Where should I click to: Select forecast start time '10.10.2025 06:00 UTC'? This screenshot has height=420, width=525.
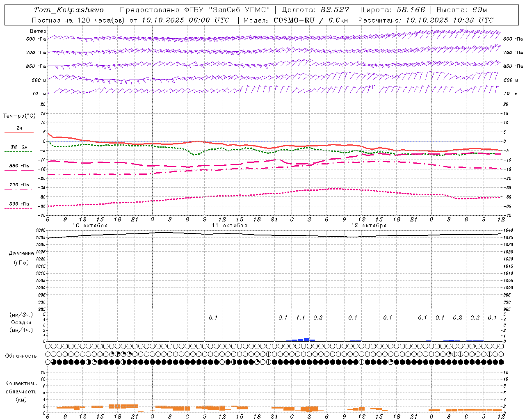coord(185,20)
